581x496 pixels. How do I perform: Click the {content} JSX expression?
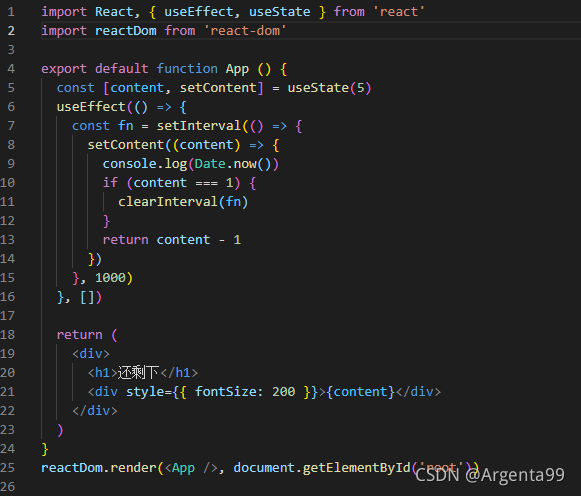click(x=361, y=392)
